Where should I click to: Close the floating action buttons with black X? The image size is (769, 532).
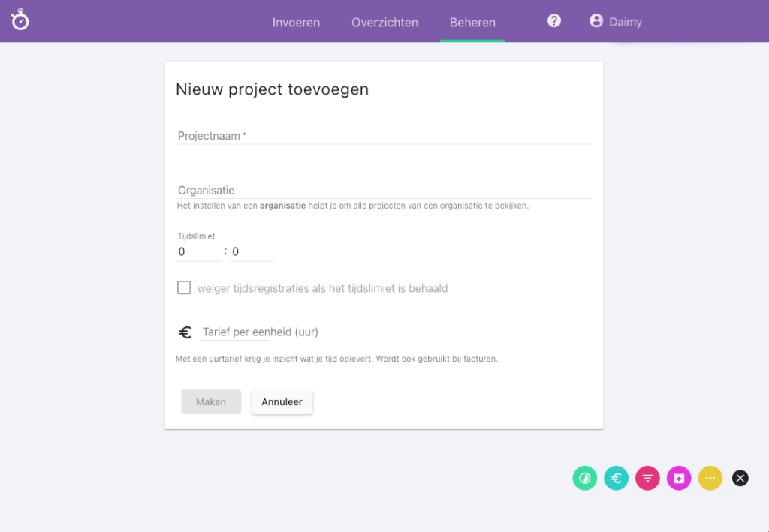pos(740,478)
